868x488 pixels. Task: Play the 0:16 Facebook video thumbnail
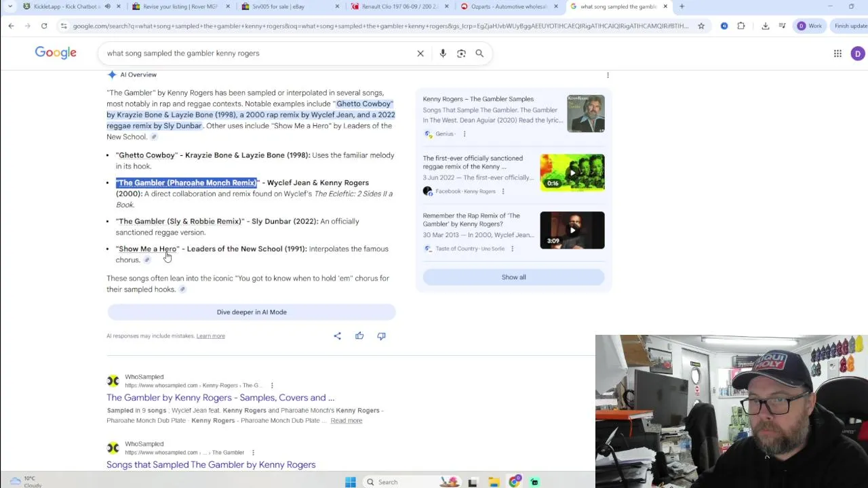coord(572,173)
